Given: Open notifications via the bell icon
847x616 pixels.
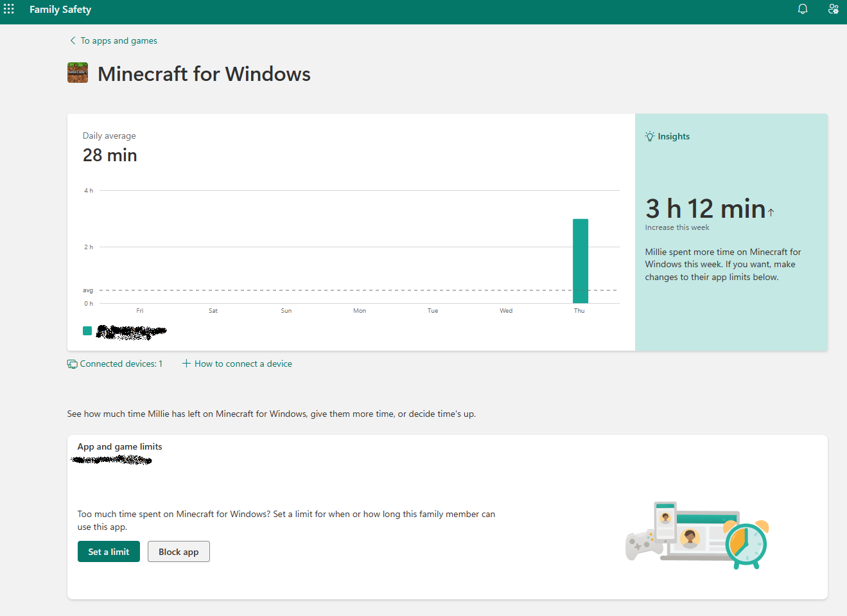Looking at the screenshot, I should 802,8.
